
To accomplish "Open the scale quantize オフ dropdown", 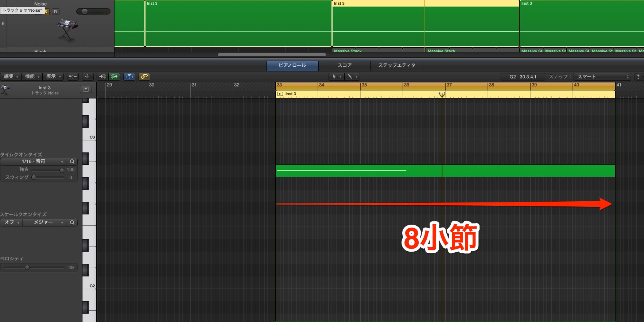I will pos(12,222).
